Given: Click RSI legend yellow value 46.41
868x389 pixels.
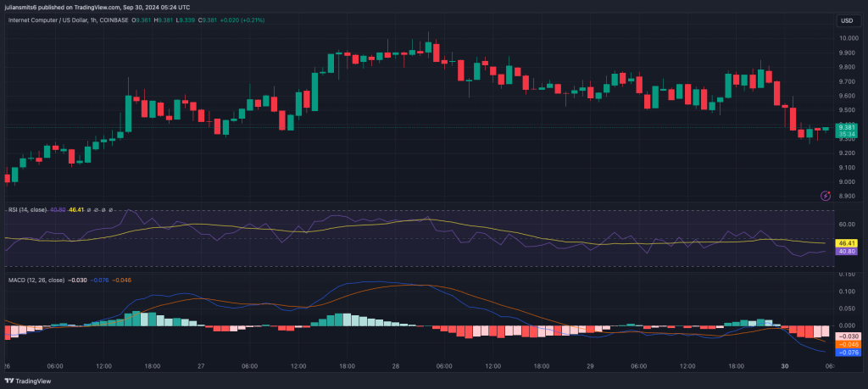Looking at the screenshot, I should pos(76,209).
